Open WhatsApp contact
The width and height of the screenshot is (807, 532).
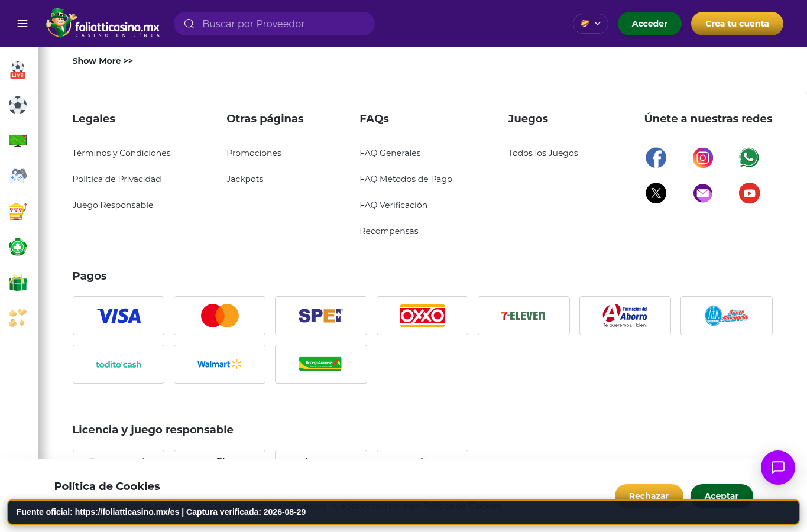click(x=749, y=158)
